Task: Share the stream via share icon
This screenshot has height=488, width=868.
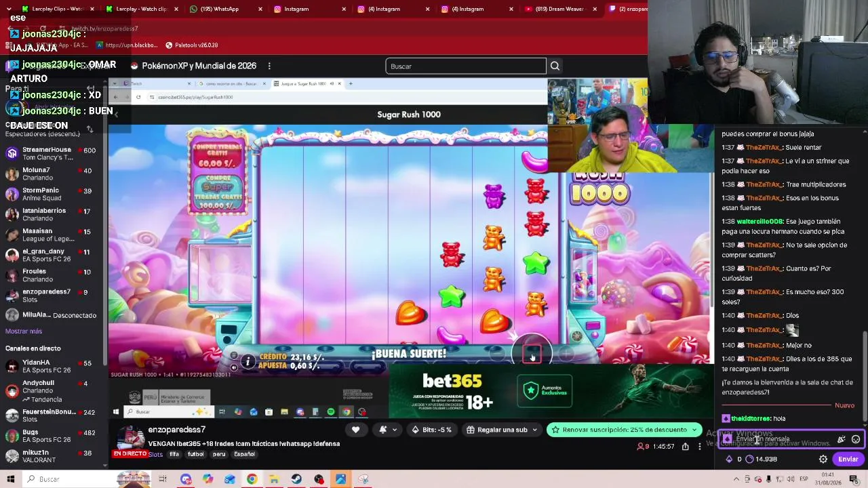Action: coord(686,447)
